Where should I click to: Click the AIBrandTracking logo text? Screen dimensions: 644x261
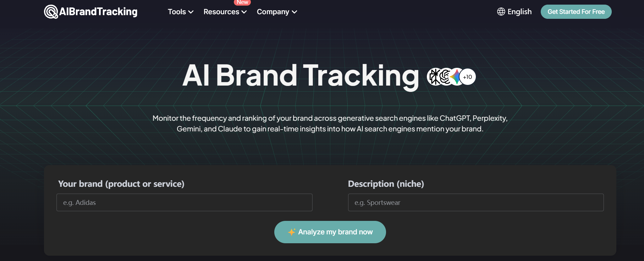(x=98, y=12)
